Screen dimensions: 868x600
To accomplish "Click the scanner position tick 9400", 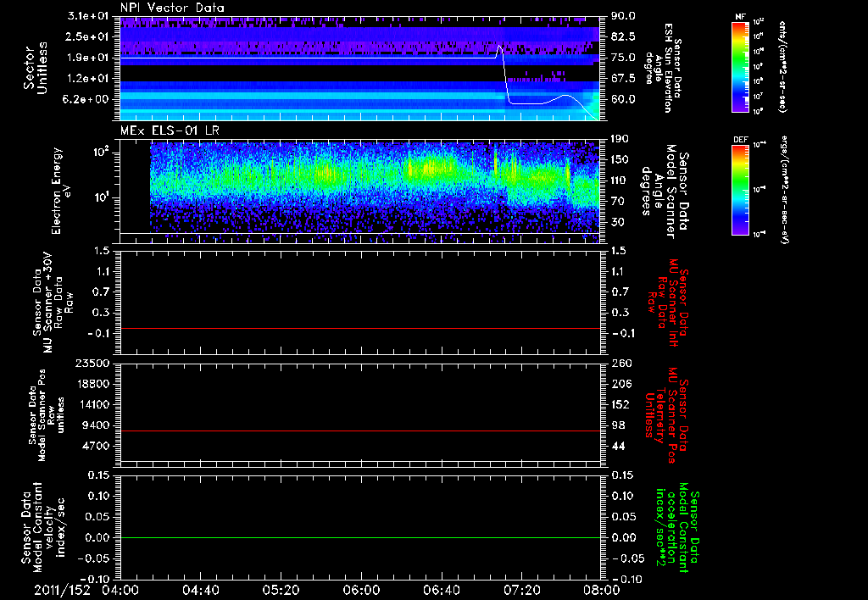I will click(97, 425).
